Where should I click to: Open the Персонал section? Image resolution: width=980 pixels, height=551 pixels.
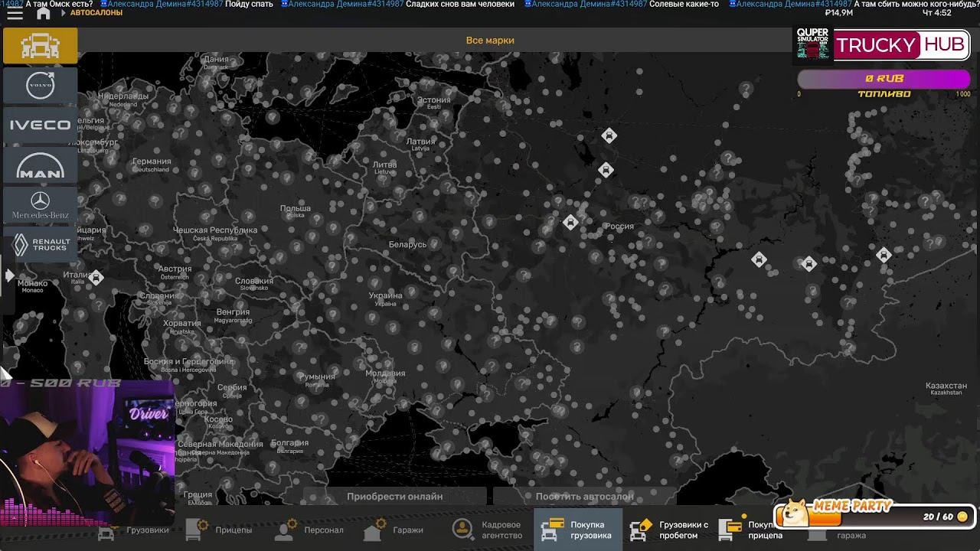coord(309,530)
